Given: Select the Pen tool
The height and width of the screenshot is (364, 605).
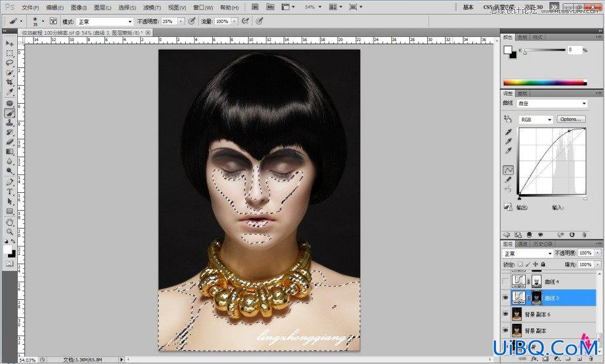Looking at the screenshot, I should click(x=10, y=182).
